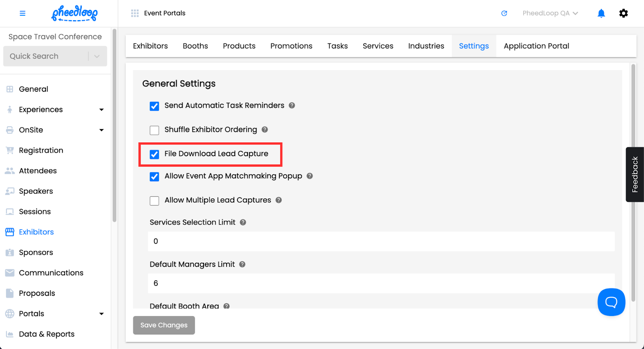Image resolution: width=644 pixels, height=349 pixels.
Task: Enable Allow Multiple Lead Captures checkbox
Action: coord(154,201)
